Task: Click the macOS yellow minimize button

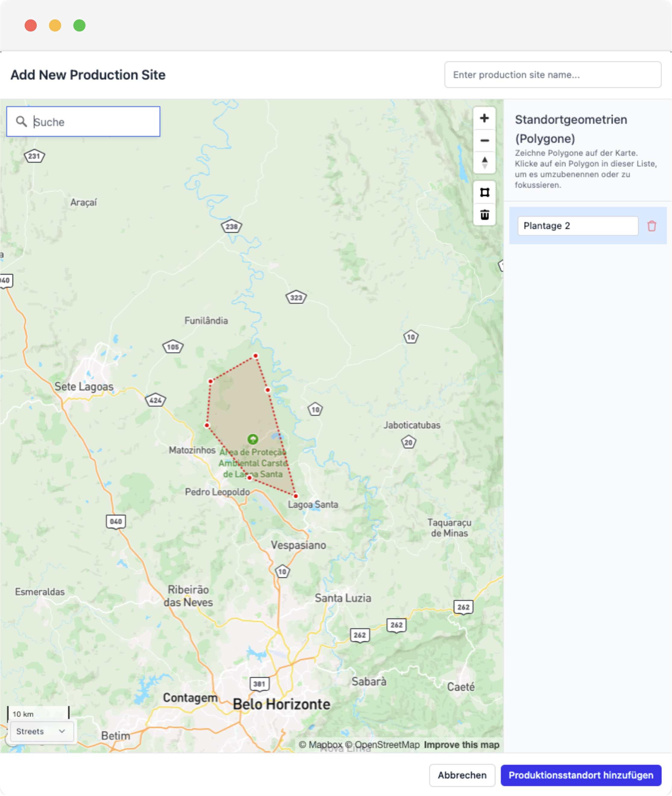Action: 55,26
